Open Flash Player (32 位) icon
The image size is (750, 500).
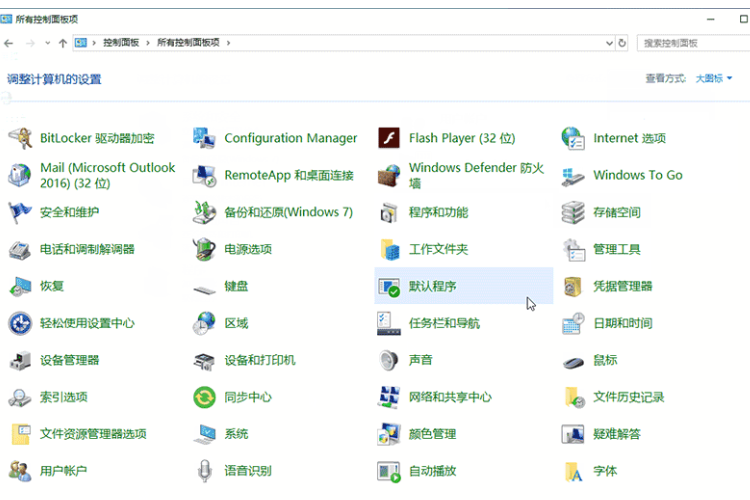(x=389, y=138)
